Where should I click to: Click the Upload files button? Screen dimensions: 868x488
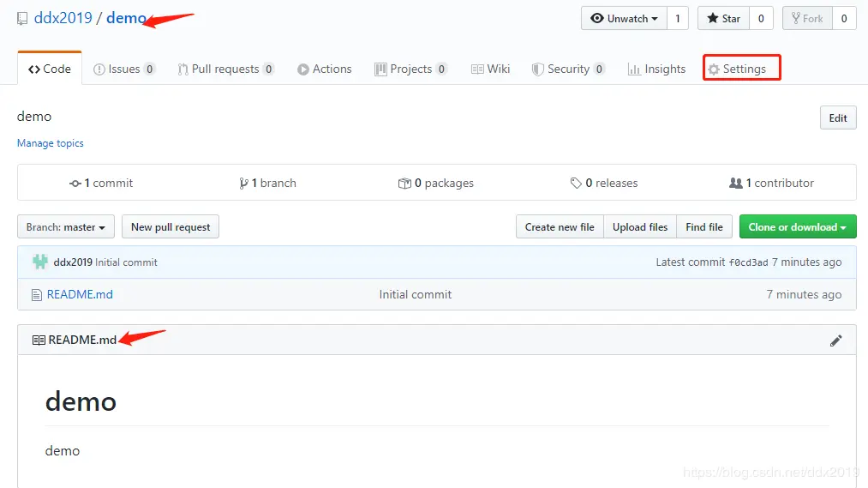point(640,227)
